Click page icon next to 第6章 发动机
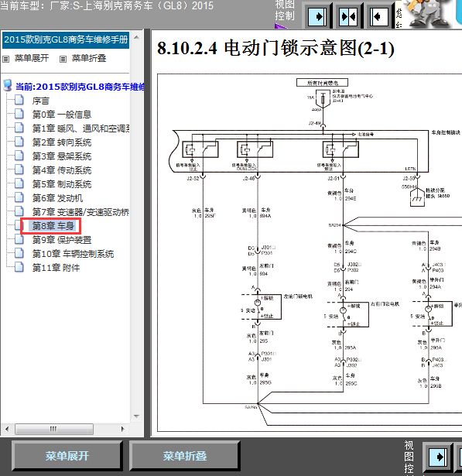The image size is (462, 476). click(x=19, y=197)
